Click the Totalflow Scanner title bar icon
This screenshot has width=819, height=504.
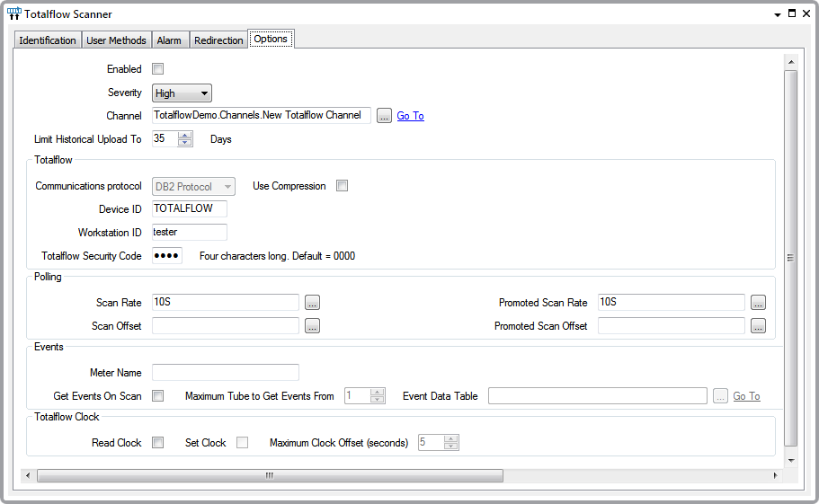[x=13, y=14]
